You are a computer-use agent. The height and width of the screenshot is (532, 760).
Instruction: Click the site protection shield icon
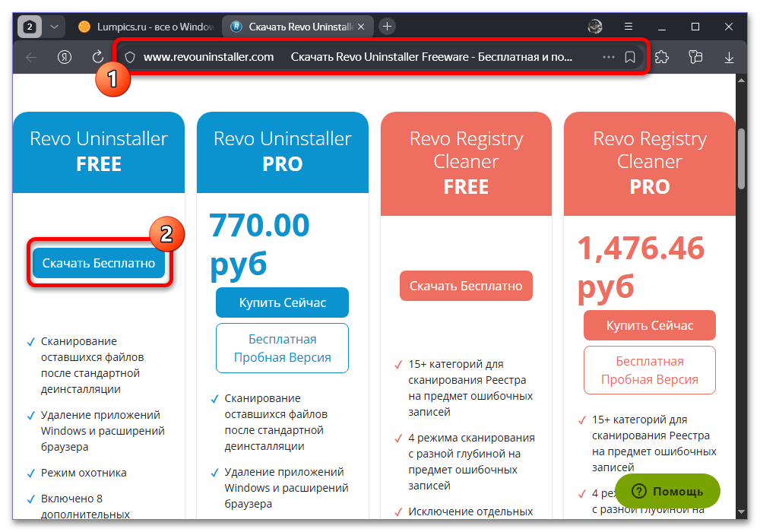pyautogui.click(x=130, y=57)
